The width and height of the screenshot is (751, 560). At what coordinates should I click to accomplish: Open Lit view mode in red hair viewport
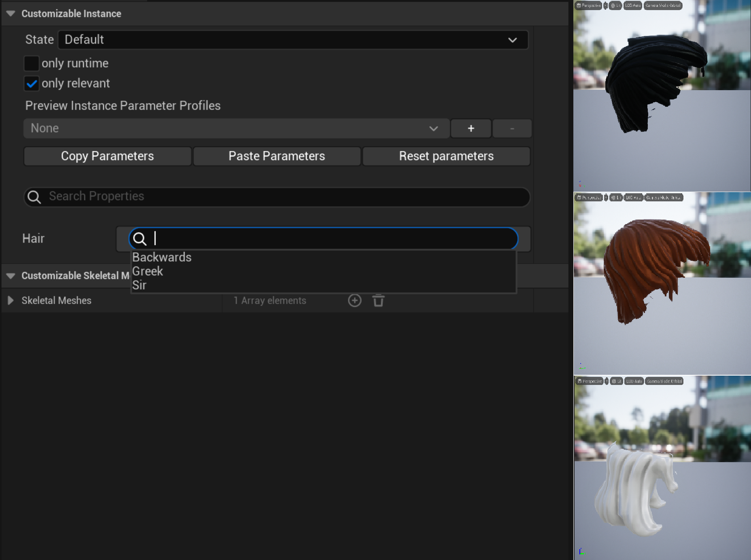click(616, 198)
